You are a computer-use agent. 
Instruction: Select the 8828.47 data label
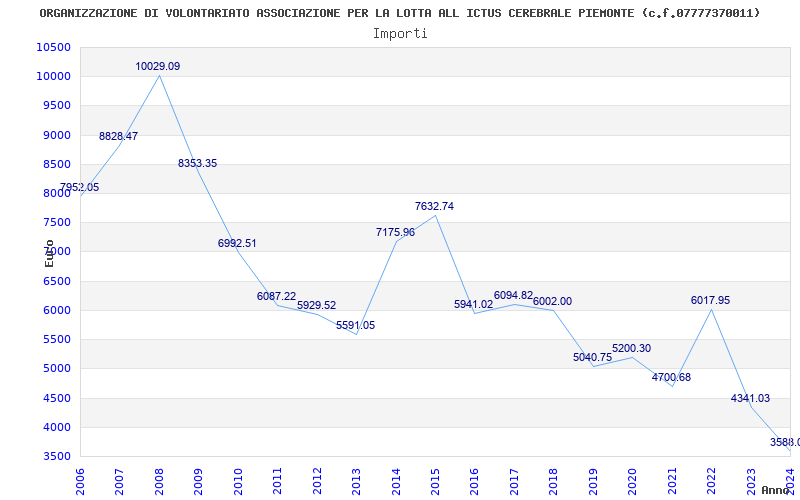(x=118, y=136)
